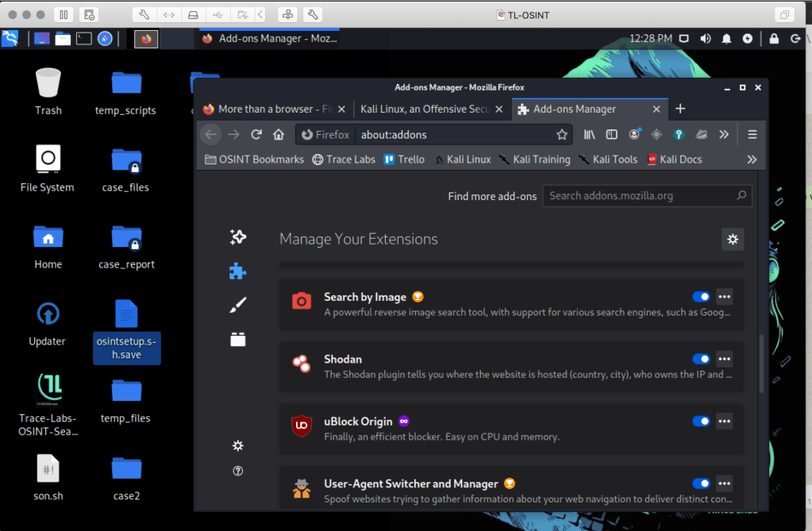The image size is (812, 531).
Task: Open the Recommendations sparkle category
Action: [x=237, y=237]
